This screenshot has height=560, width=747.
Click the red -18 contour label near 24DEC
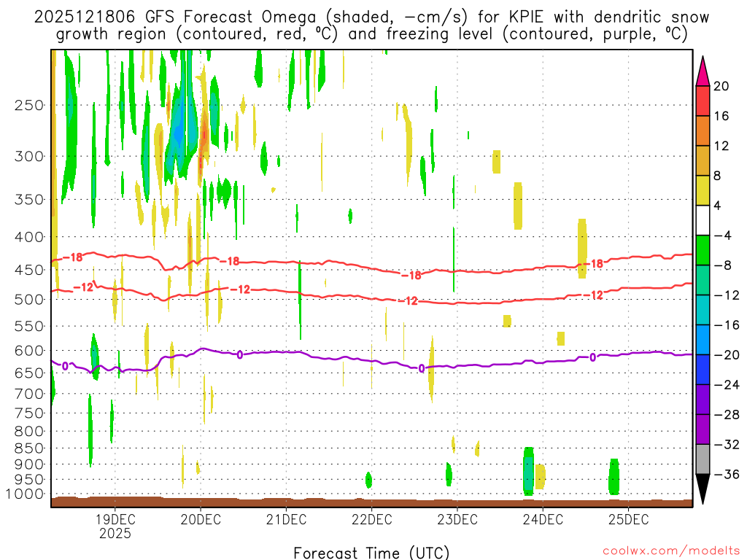click(x=594, y=263)
